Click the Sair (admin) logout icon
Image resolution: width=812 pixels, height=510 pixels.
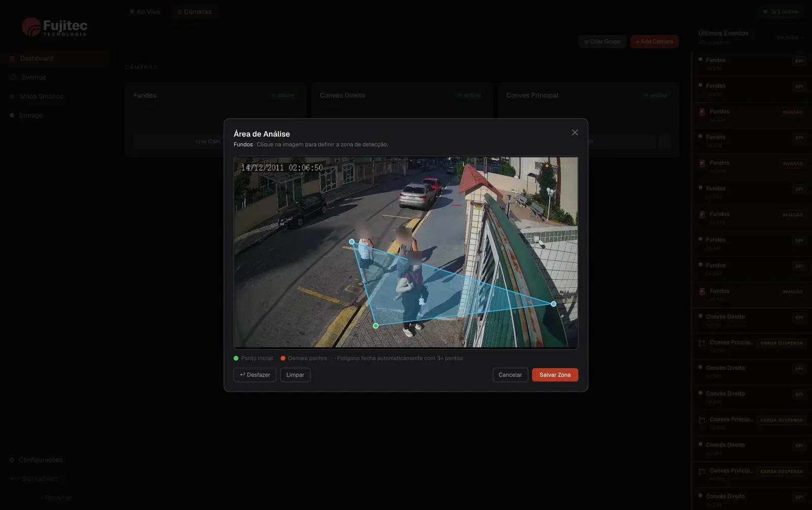tap(14, 479)
